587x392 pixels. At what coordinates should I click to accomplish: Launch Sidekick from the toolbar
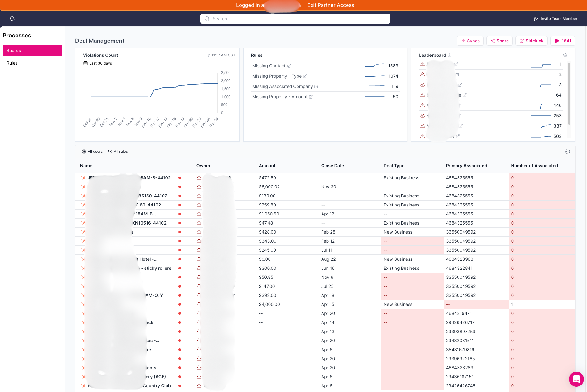(531, 41)
